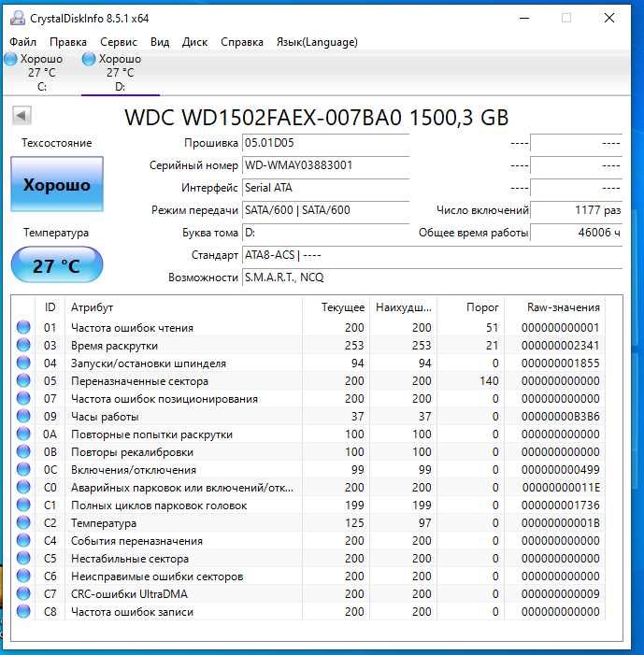Minimize the CrystalDiskInfo window
Image resolution: width=644 pixels, height=655 pixels.
tap(524, 18)
